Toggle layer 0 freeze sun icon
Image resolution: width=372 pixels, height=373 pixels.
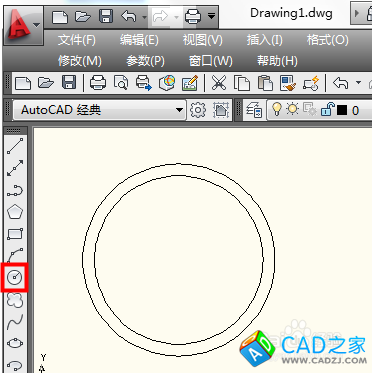pos(292,109)
